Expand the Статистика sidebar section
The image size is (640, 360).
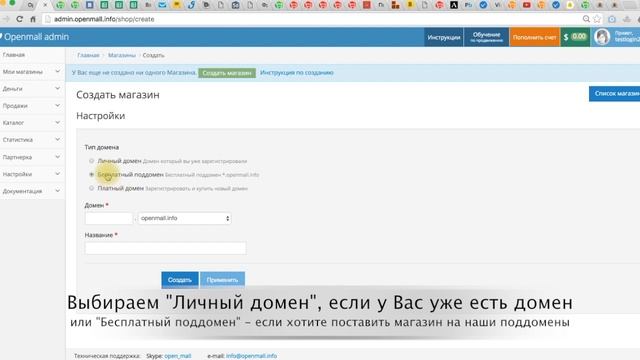point(32,140)
